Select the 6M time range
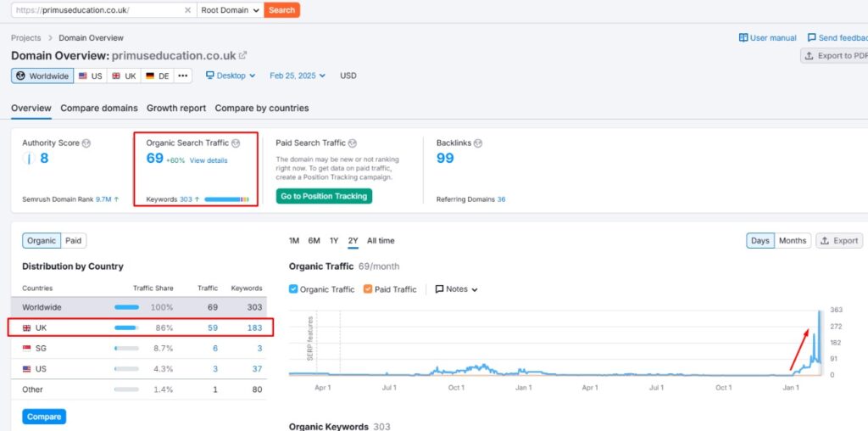Image resolution: width=868 pixels, height=431 pixels. tap(314, 240)
